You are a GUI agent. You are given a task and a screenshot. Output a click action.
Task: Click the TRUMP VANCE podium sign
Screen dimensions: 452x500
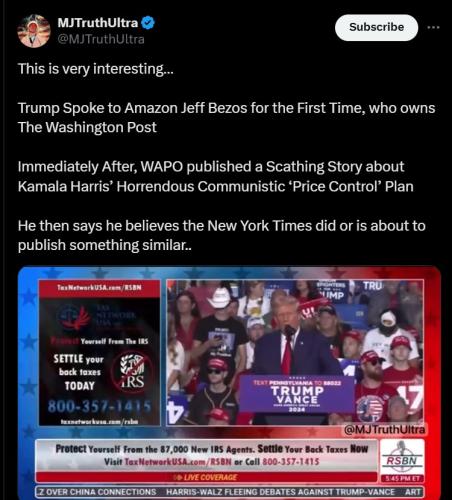click(297, 394)
